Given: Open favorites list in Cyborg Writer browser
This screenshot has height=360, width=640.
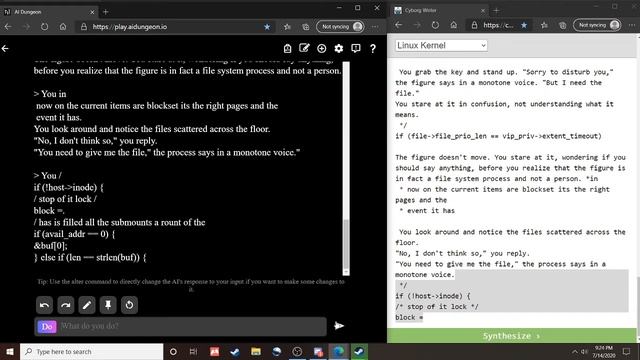Looking at the screenshot, I should (x=544, y=25).
